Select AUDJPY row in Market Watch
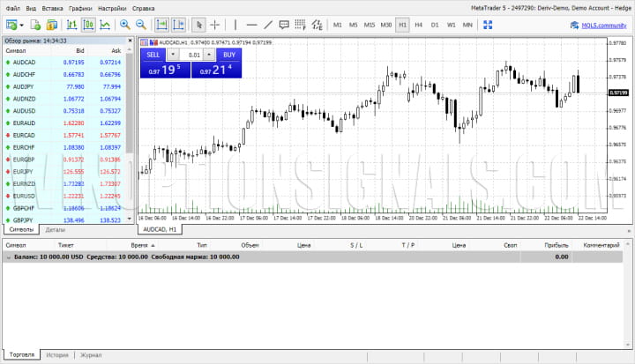 click(x=64, y=86)
